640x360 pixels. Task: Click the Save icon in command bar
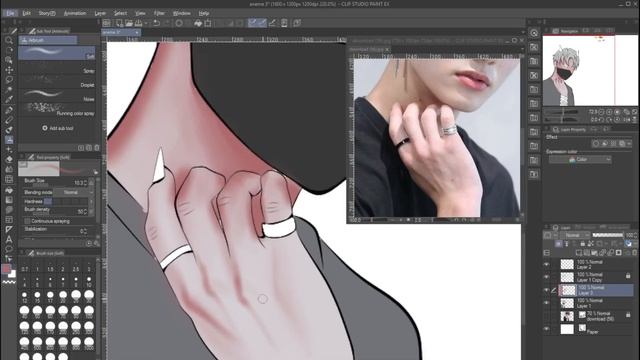138,23
